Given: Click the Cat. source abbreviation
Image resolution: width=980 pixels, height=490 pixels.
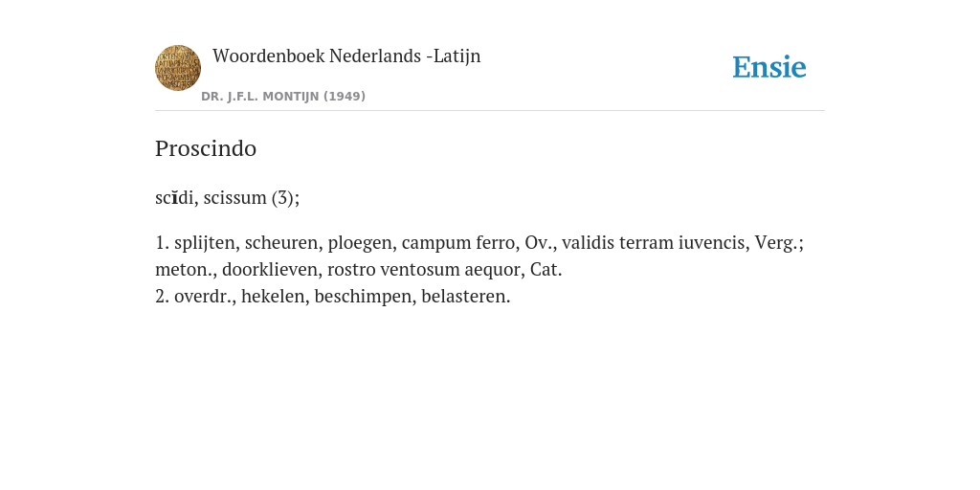Looking at the screenshot, I should [546, 269].
